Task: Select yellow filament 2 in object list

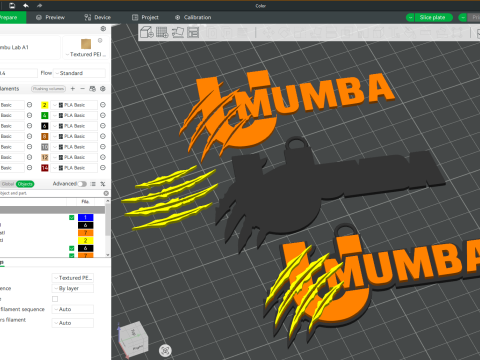Action: (x=85, y=240)
